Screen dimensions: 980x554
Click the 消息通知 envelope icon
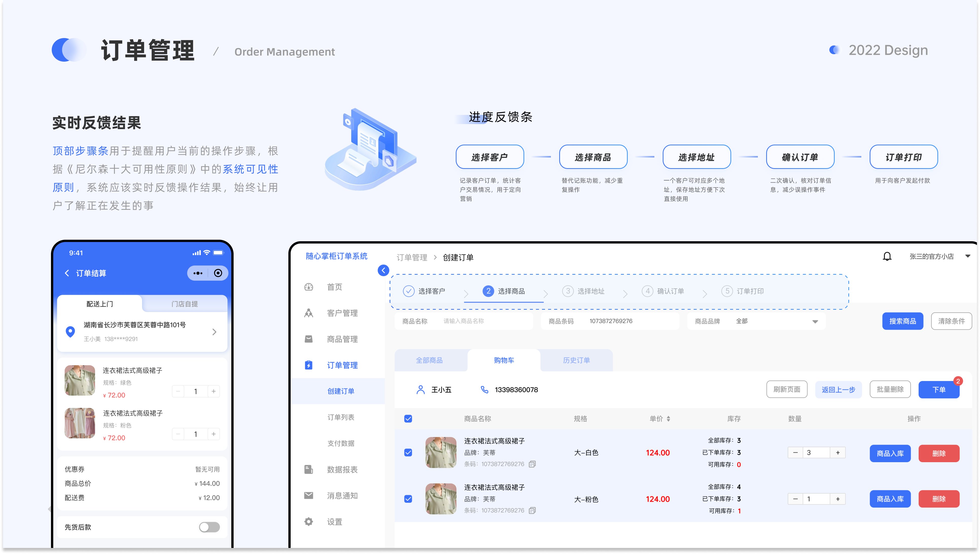click(x=308, y=495)
